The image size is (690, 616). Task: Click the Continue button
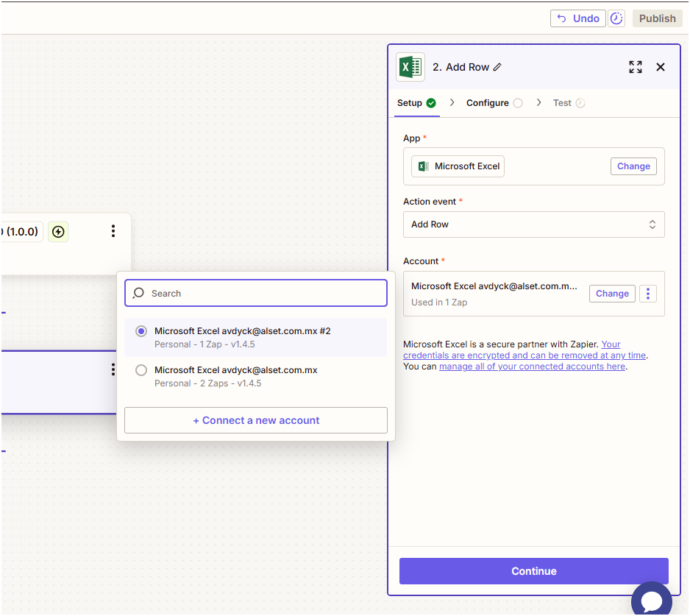(x=533, y=572)
